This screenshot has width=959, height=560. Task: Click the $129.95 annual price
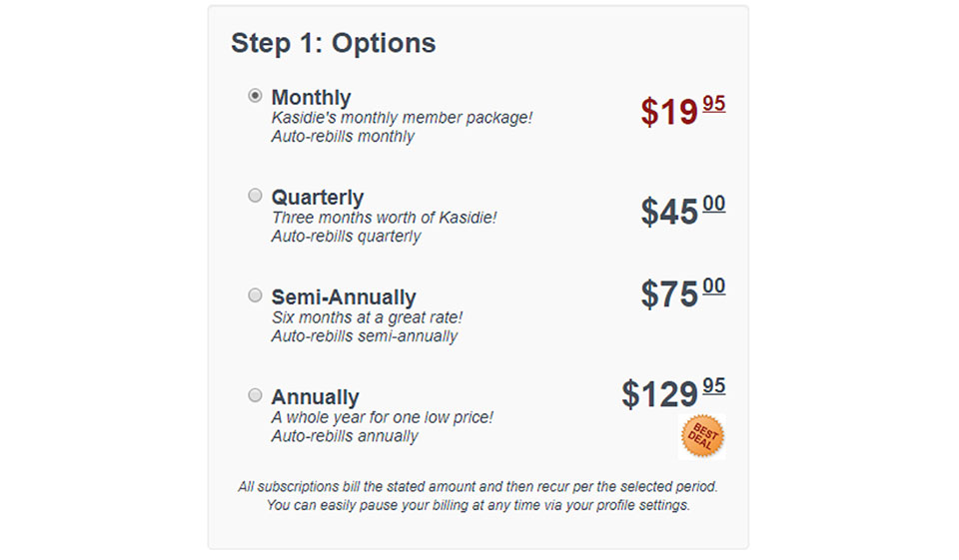point(672,393)
